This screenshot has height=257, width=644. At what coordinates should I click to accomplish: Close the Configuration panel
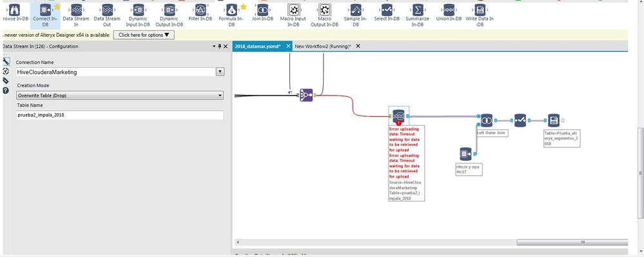tap(226, 46)
